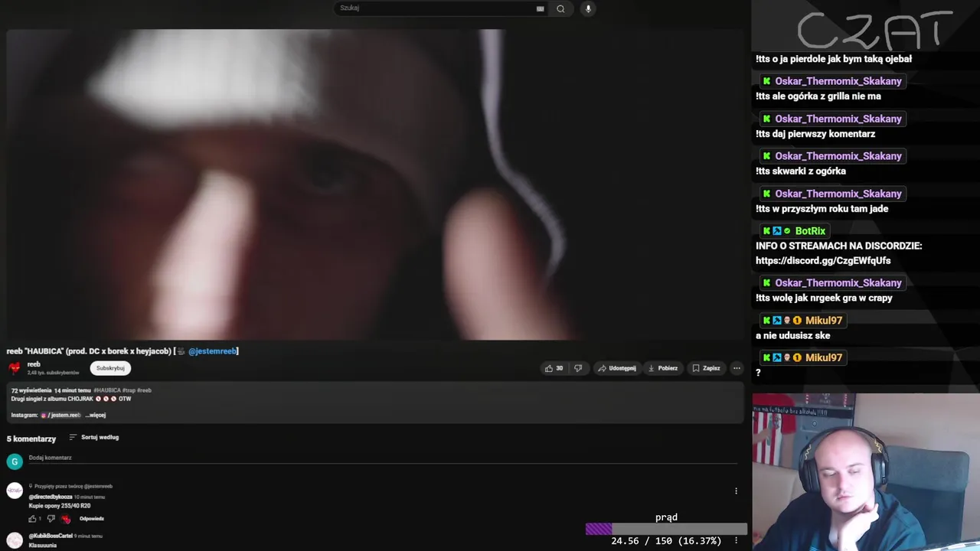Expand description with ...więcej
This screenshot has height=551, width=980.
point(96,415)
